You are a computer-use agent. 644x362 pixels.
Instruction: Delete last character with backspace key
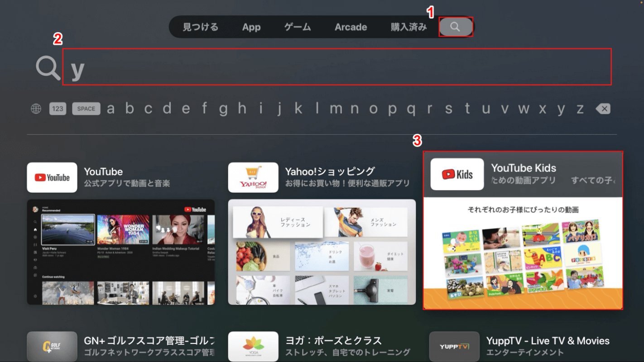603,109
